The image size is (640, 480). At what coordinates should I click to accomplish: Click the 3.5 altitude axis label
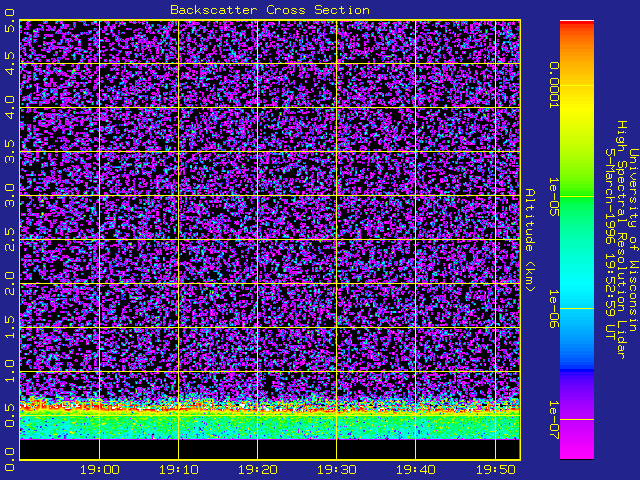click(9, 151)
